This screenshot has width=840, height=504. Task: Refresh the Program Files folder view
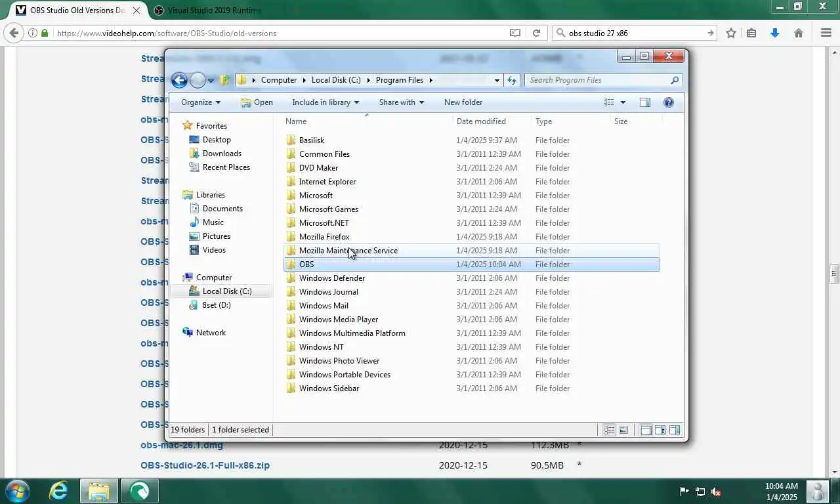[513, 80]
